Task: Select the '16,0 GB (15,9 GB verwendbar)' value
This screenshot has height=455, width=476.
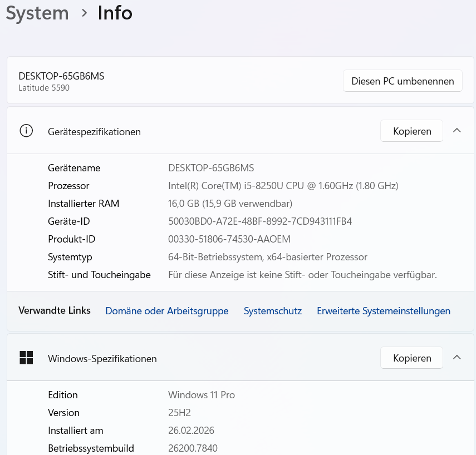Action: tap(230, 204)
